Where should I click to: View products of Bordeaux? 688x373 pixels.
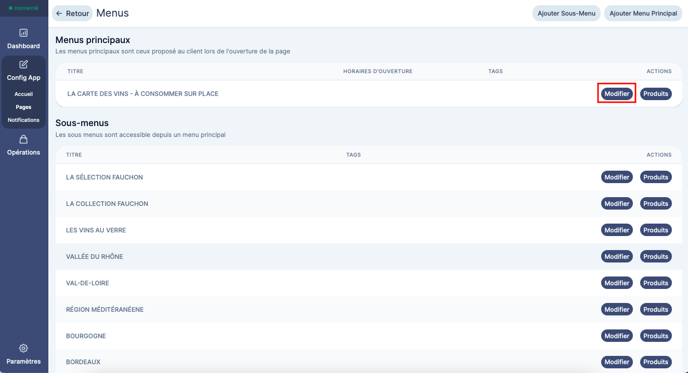656,362
